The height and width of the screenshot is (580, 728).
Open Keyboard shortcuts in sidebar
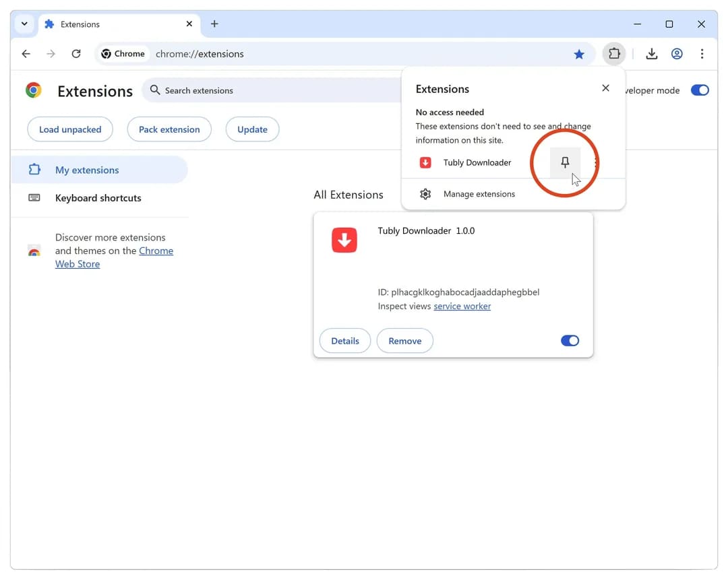[99, 197]
